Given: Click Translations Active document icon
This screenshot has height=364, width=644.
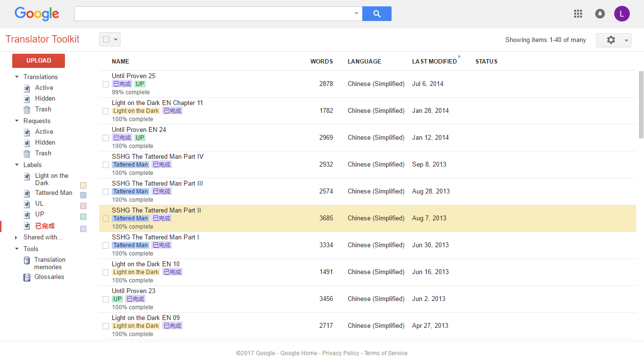Looking at the screenshot, I should point(27,88).
